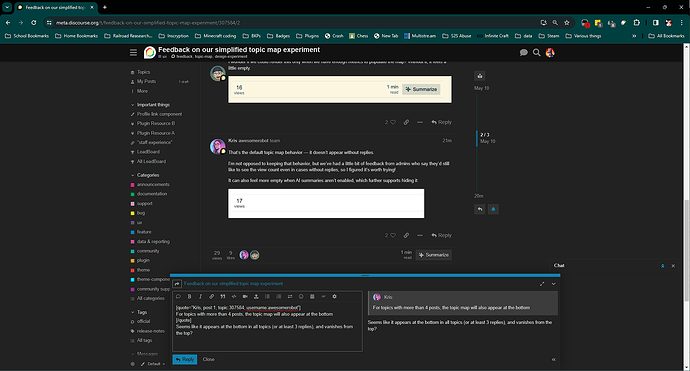Insert blockquote with composer quote icon
Screen dimensions: 690x371
click(x=223, y=297)
